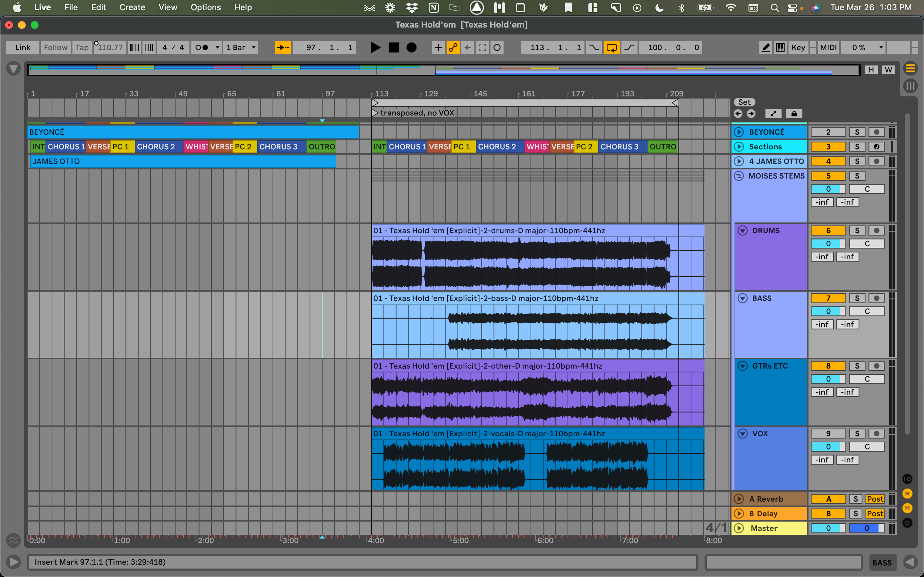Enable computer MIDI keyboard icon
This screenshot has width=924, height=577.
(780, 47)
